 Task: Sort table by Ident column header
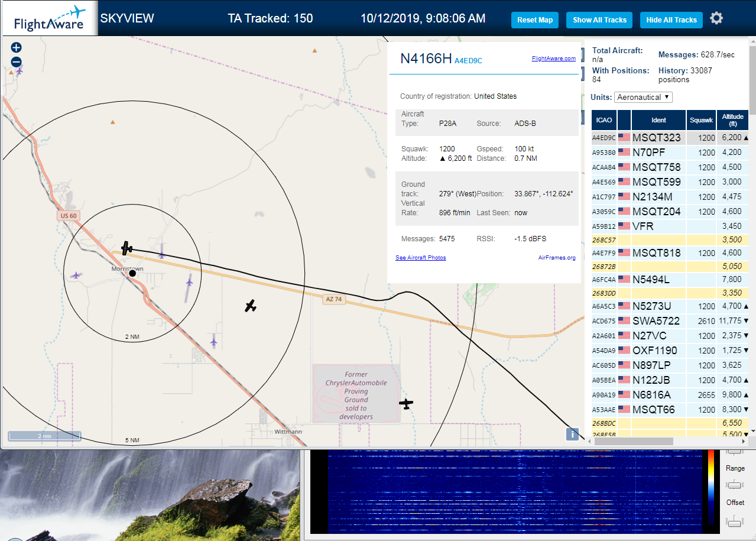tap(658, 120)
